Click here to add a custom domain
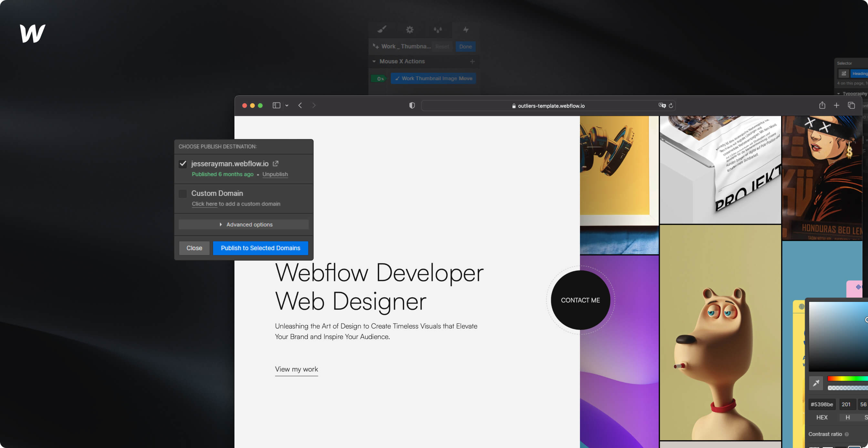868x448 pixels. pyautogui.click(x=204, y=204)
